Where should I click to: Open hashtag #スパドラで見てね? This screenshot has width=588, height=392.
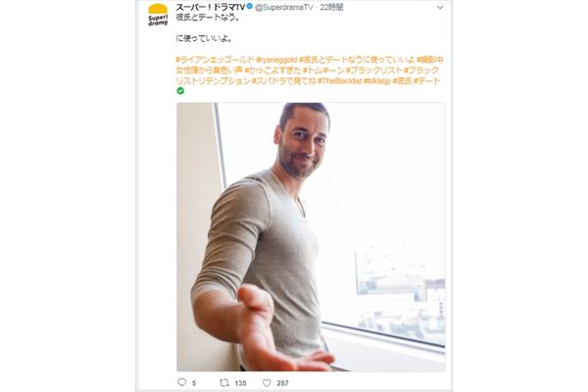click(284, 80)
